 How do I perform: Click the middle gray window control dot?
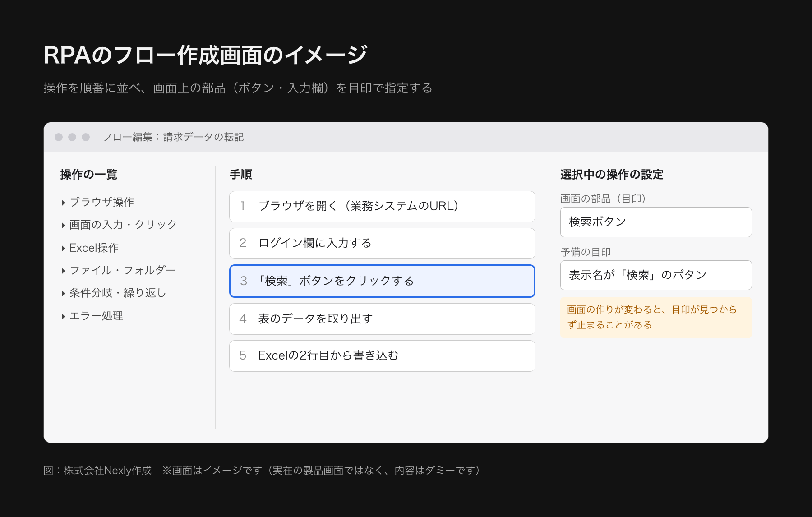[x=72, y=137]
